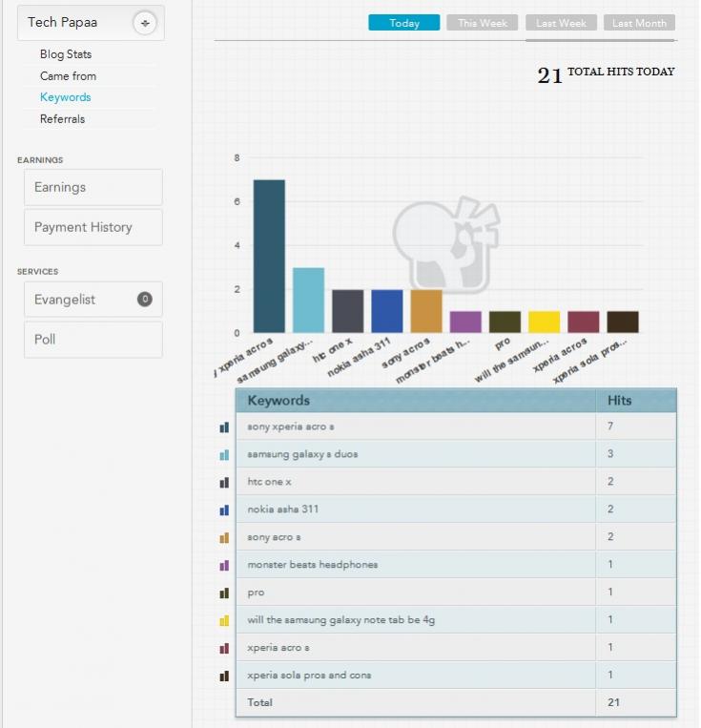The image size is (701, 728).
Task: Click chart icon beside samsung galaxy s duos
Action: click(224, 455)
